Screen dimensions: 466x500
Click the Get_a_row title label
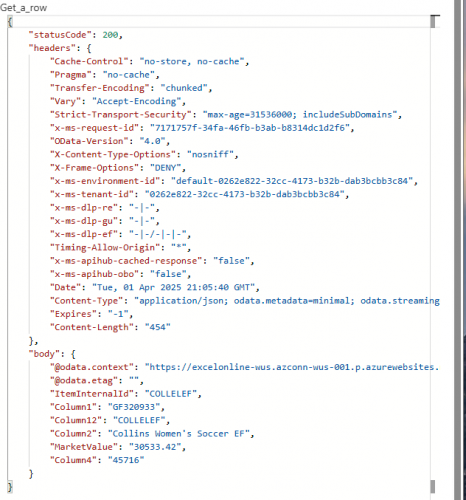coord(24,8)
